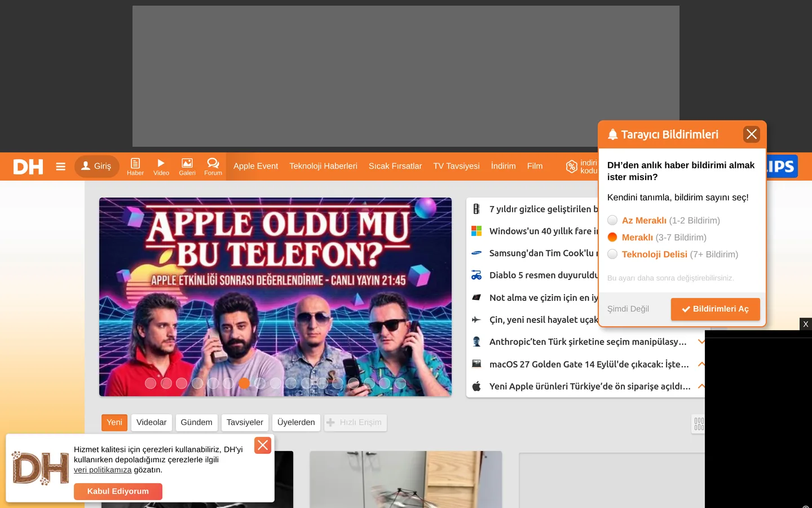Open the Çin, yeni nesil hayalet headline
This screenshot has width=812, height=508.
coord(544,319)
